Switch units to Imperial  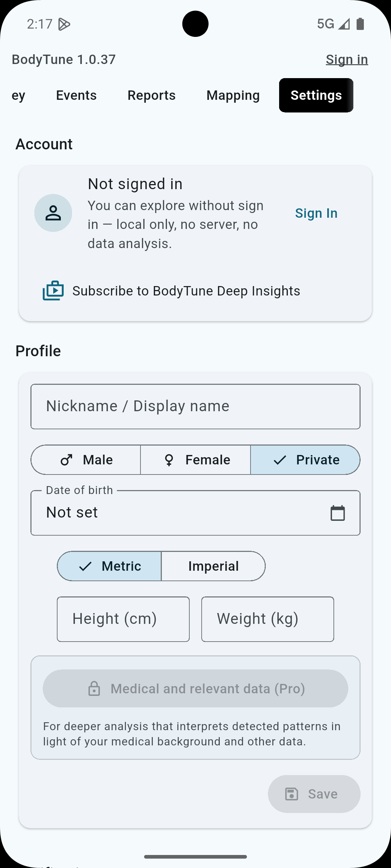(213, 566)
